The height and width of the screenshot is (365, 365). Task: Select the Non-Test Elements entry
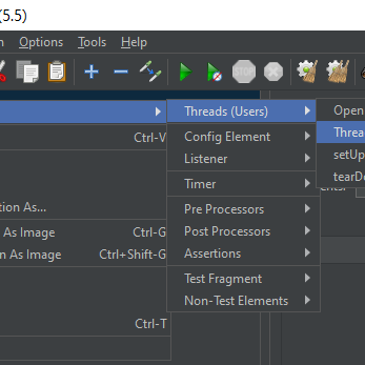tap(243, 301)
